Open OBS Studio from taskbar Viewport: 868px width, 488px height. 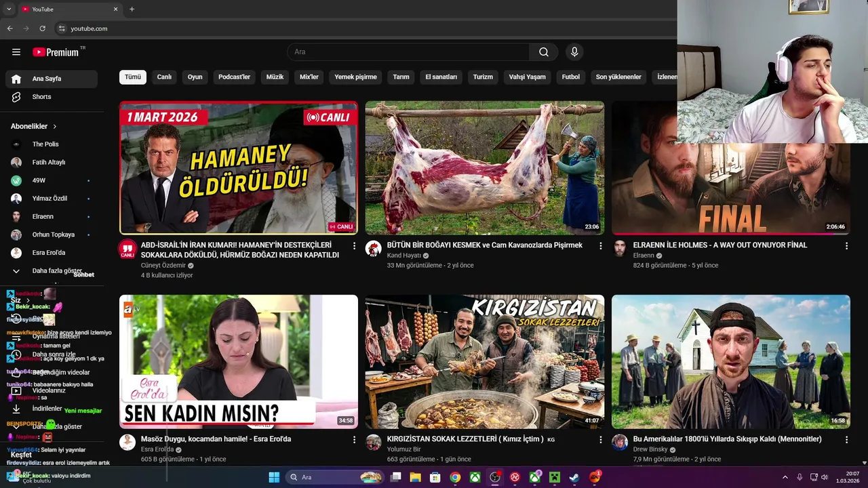[x=495, y=477]
